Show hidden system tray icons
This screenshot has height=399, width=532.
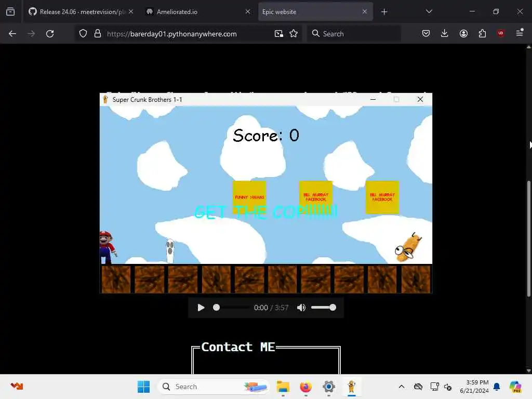[402, 387]
